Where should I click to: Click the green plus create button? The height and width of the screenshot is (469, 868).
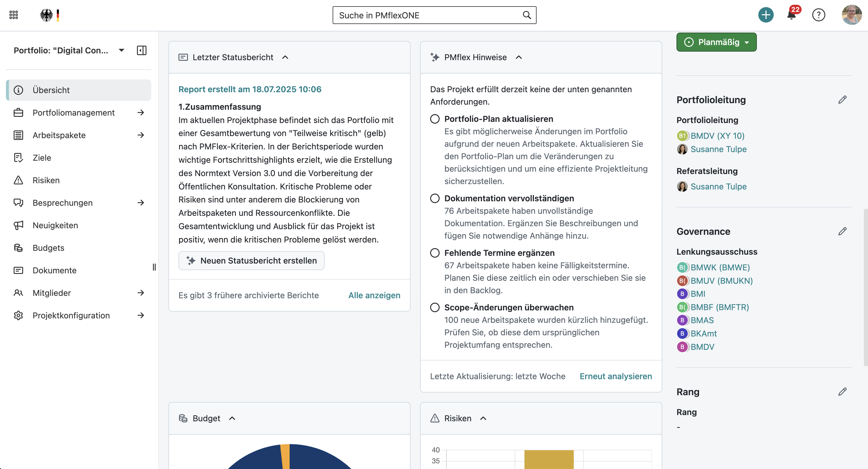pos(765,15)
